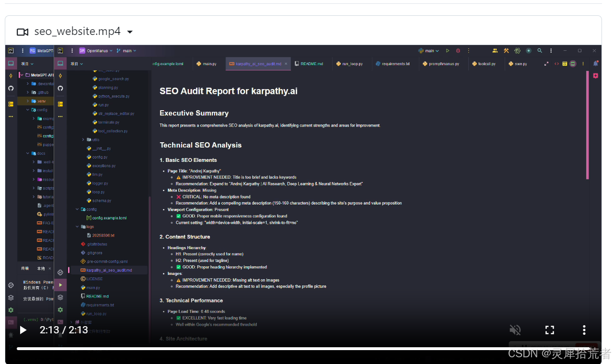Open the Python Console icon in OpenManus sidebar

tap(60, 273)
